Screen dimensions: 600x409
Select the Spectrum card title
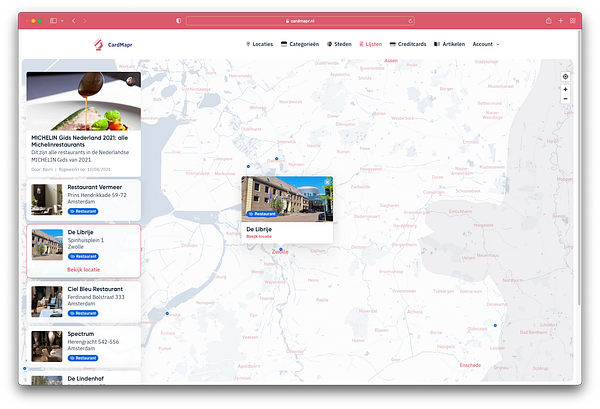(81, 334)
